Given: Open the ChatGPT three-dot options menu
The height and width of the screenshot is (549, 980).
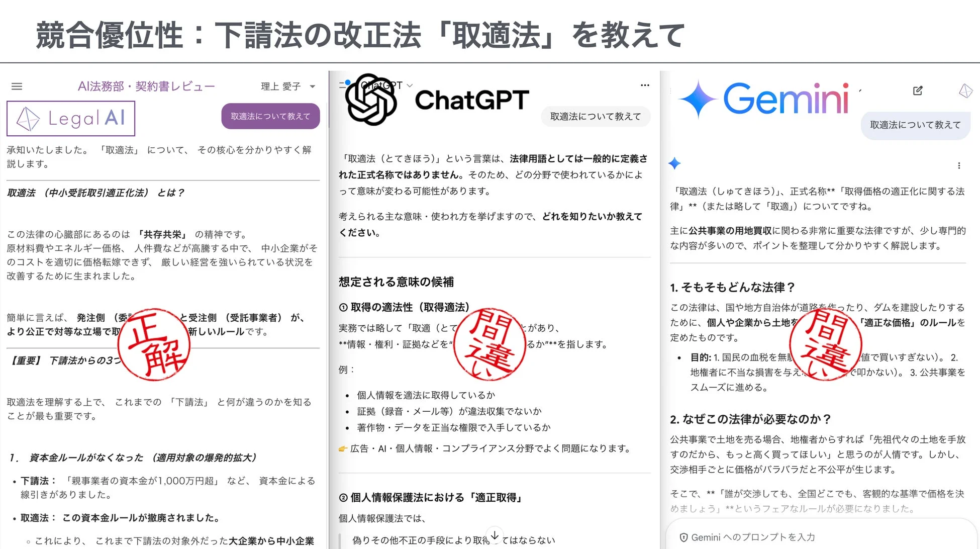Looking at the screenshot, I should click(645, 85).
